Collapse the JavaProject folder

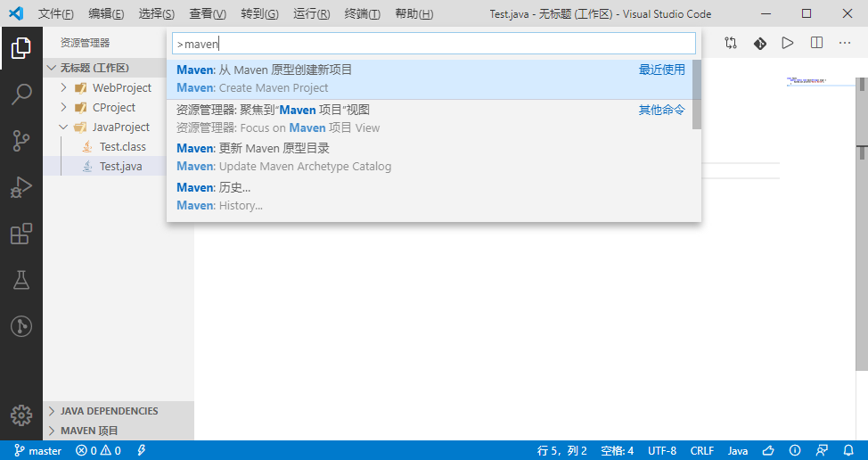(63, 127)
